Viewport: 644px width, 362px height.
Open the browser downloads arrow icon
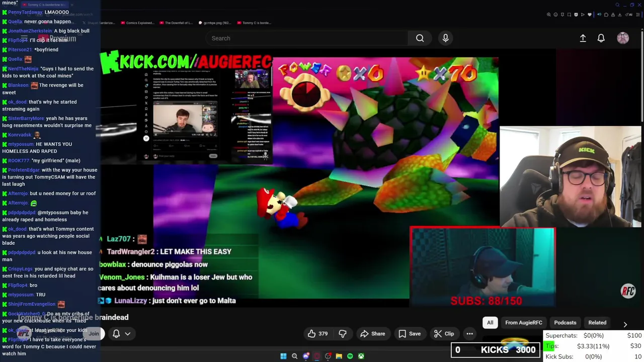(620, 15)
